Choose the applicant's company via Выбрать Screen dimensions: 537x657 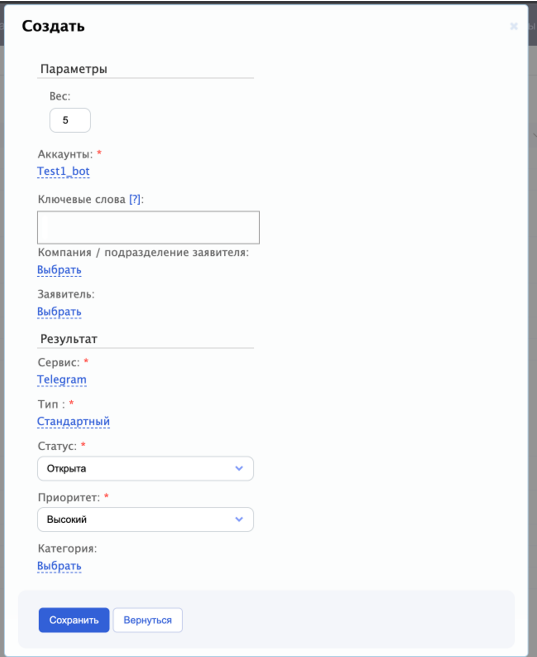point(59,270)
